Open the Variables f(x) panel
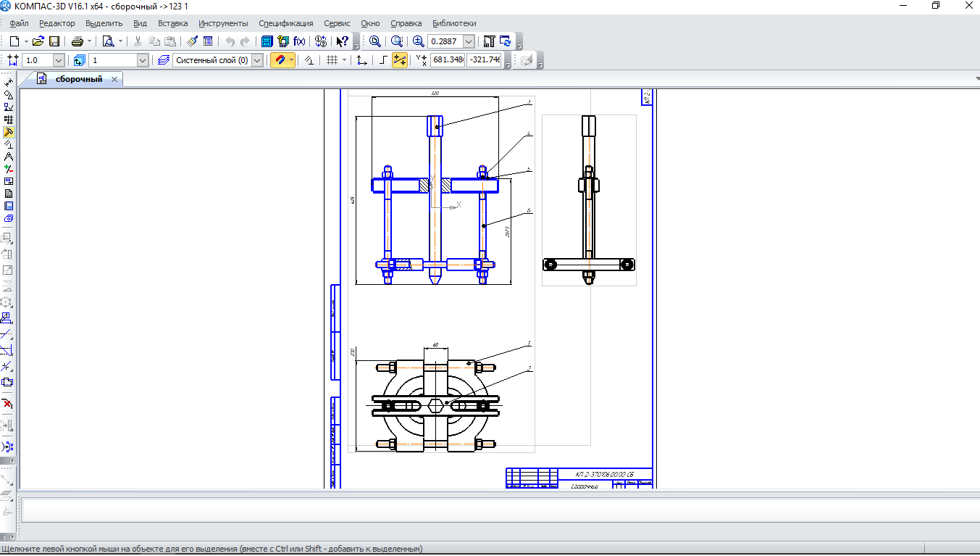 [299, 41]
